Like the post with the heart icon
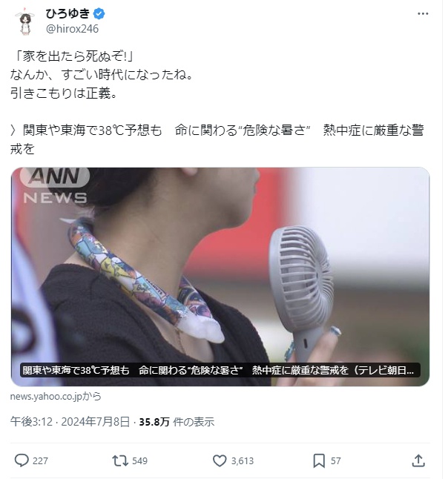 coord(220,460)
